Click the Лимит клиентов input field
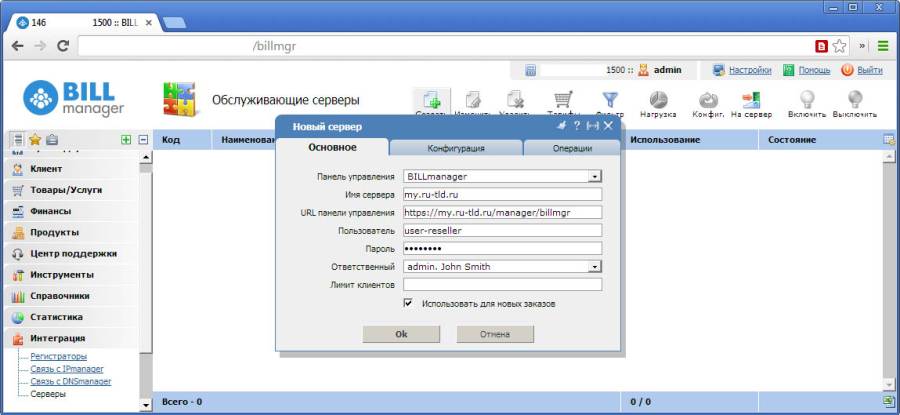This screenshot has width=900, height=415. [502, 285]
